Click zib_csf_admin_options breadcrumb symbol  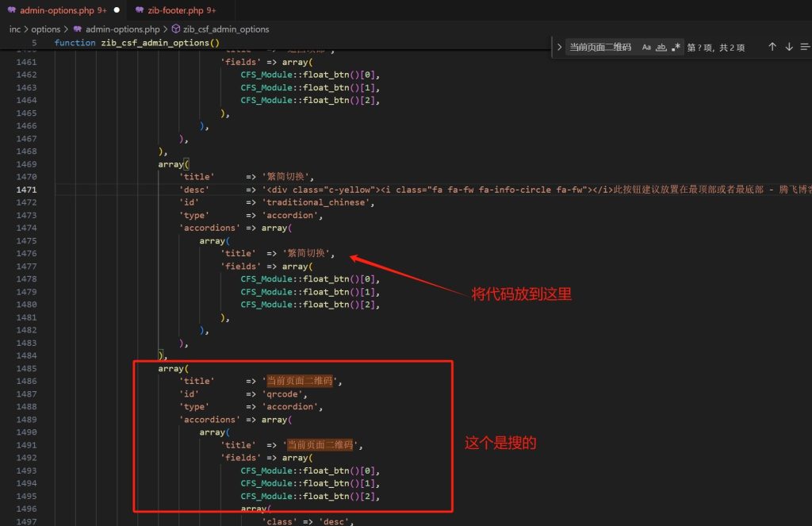pyautogui.click(x=226, y=29)
